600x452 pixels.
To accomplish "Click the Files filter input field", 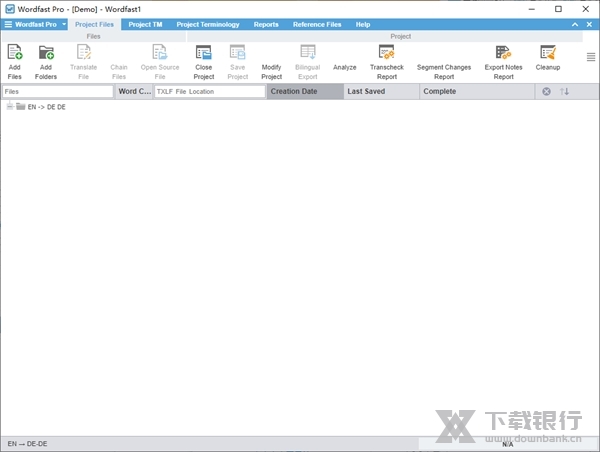I will click(x=57, y=91).
